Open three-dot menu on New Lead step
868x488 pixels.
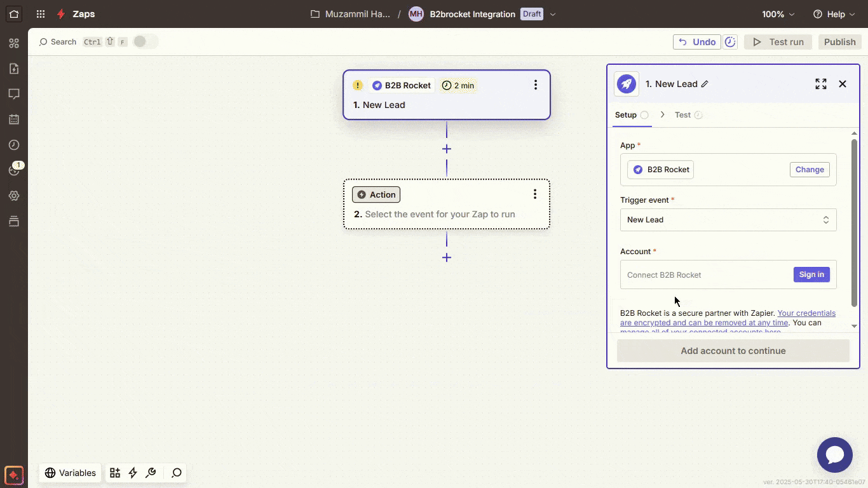[536, 85]
